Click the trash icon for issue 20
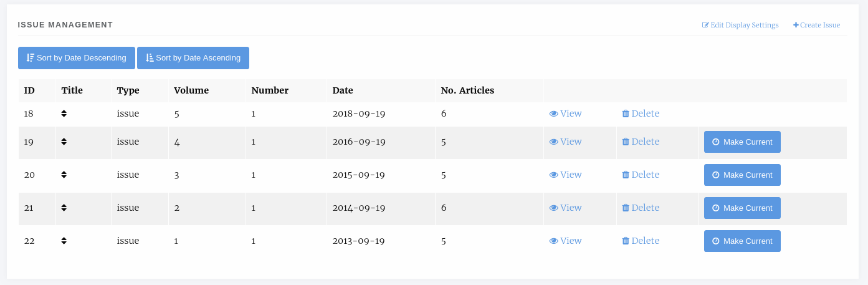 [x=626, y=175]
